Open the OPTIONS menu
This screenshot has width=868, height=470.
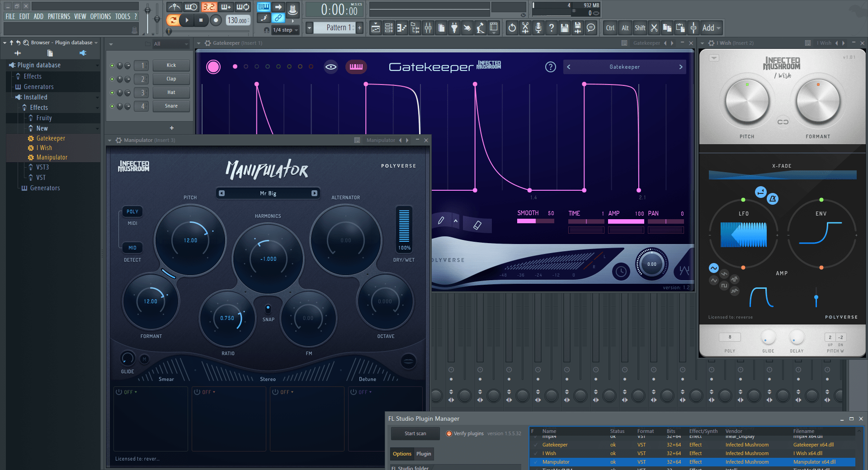(x=100, y=16)
